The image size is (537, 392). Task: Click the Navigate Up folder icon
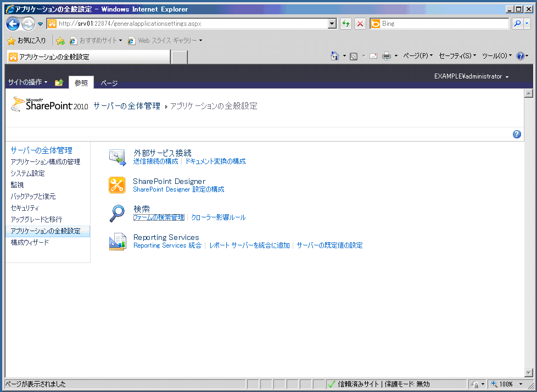pyautogui.click(x=59, y=82)
